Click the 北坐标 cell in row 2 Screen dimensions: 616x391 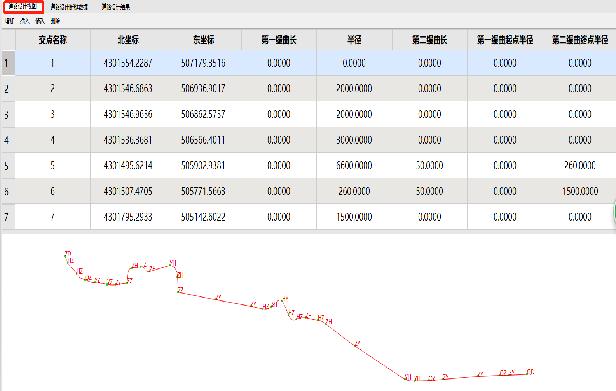pos(128,88)
